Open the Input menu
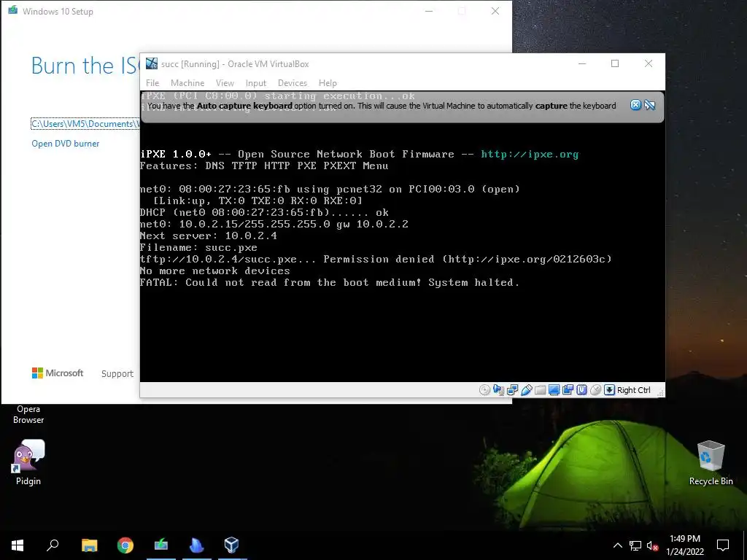 coord(256,83)
